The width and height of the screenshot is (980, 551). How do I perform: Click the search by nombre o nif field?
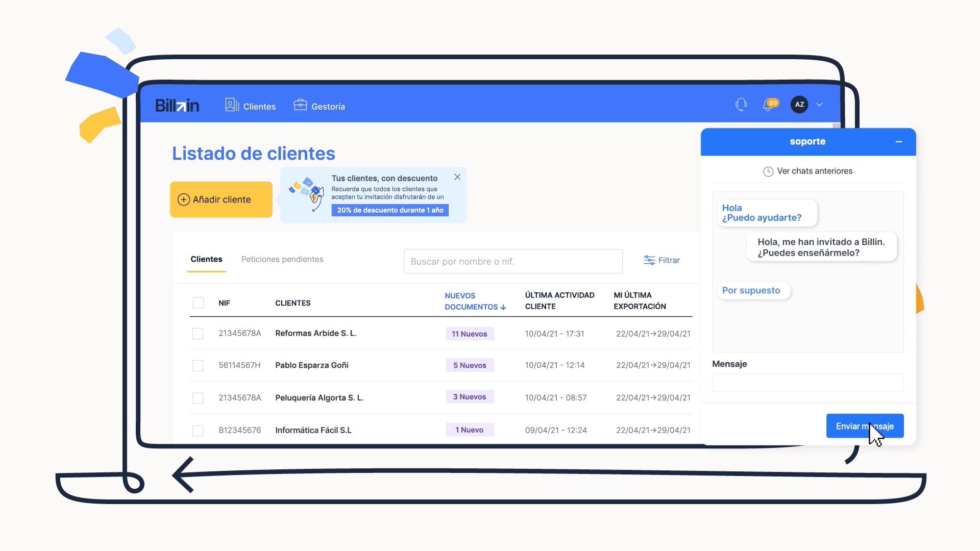tap(512, 261)
